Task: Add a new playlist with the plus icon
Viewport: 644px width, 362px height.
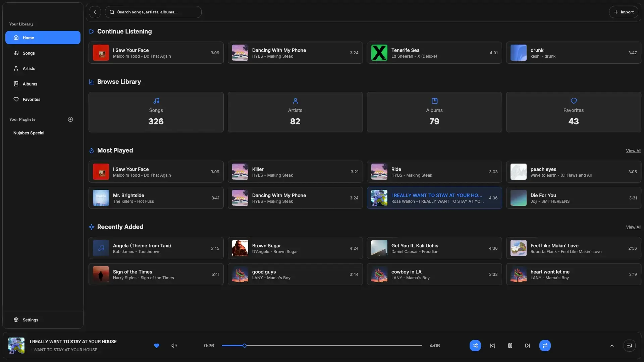Action: click(x=70, y=119)
